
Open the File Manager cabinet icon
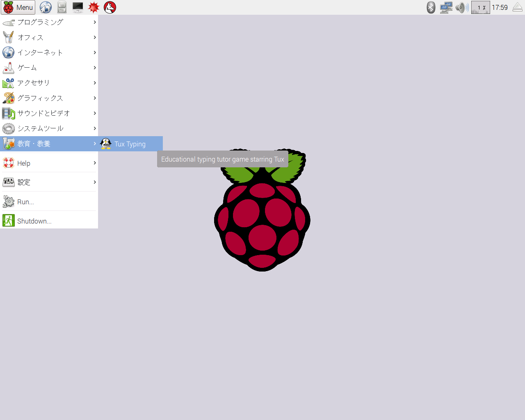62,7
